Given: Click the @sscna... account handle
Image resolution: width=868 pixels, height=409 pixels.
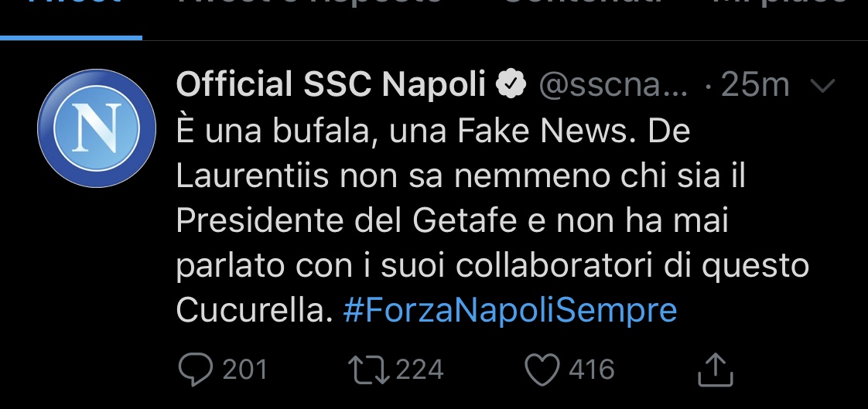Looking at the screenshot, I should (613, 85).
